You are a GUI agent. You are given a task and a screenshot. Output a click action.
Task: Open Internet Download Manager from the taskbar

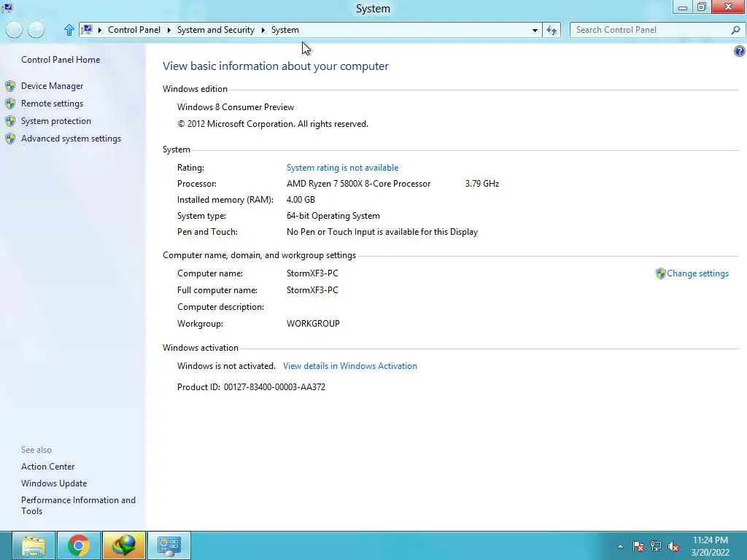124,545
